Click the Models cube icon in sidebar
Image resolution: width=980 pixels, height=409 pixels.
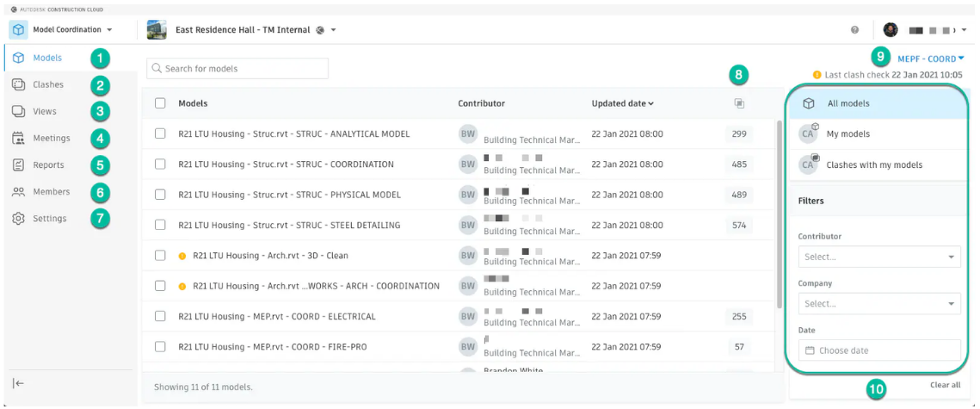(19, 59)
